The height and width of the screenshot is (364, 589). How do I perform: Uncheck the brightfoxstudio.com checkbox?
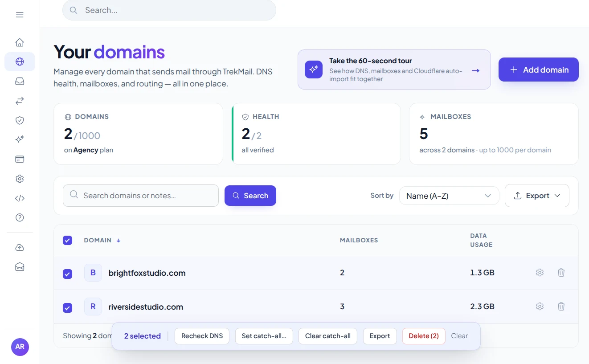[67, 274]
